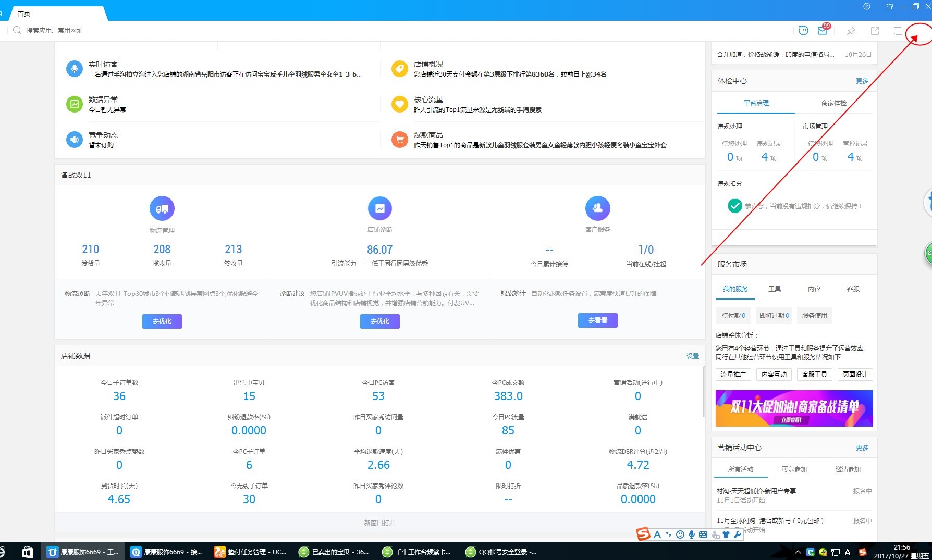Click the 客户服务 person icon
The width and height of the screenshot is (932, 560).
point(597,208)
